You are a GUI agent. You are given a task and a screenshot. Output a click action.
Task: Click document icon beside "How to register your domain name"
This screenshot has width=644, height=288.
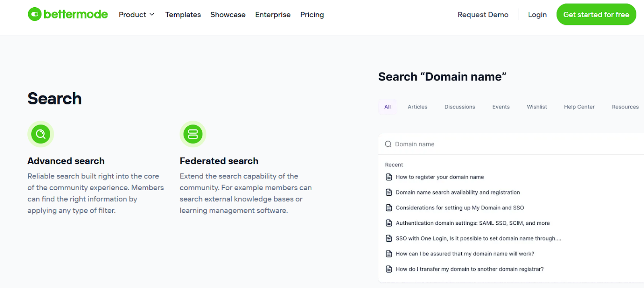[389, 177]
